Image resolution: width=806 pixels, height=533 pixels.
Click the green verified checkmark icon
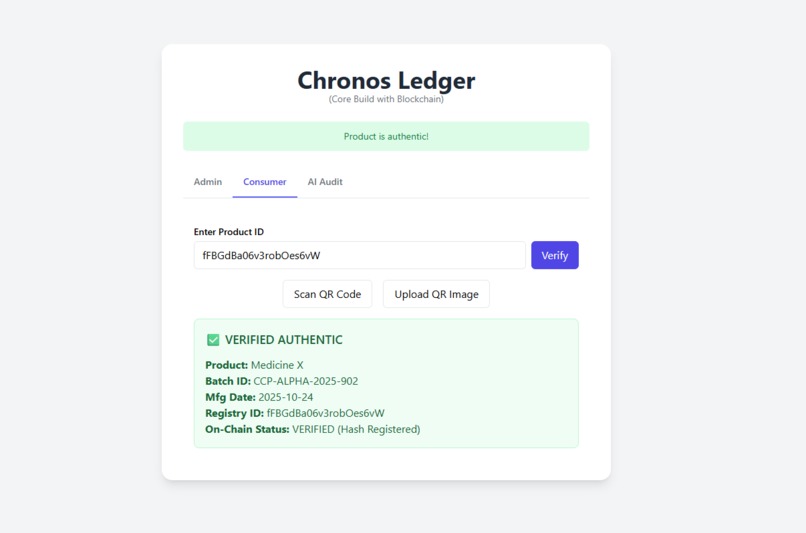tap(213, 340)
